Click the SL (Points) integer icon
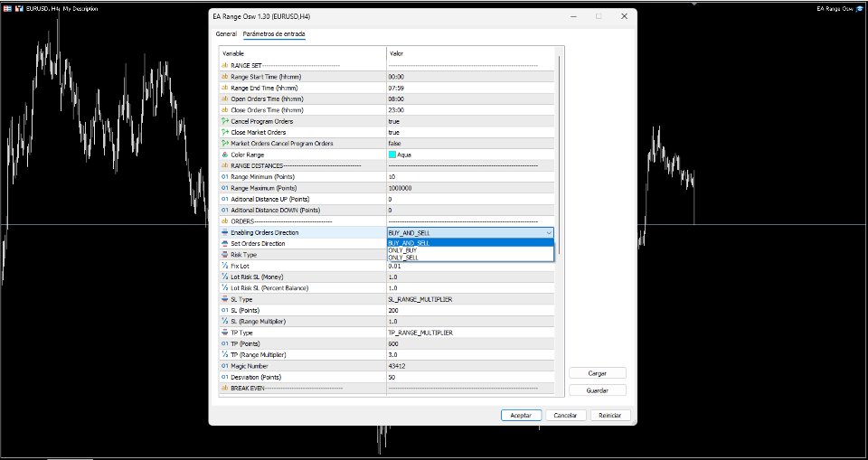This screenshot has width=868, height=460. pyautogui.click(x=225, y=311)
